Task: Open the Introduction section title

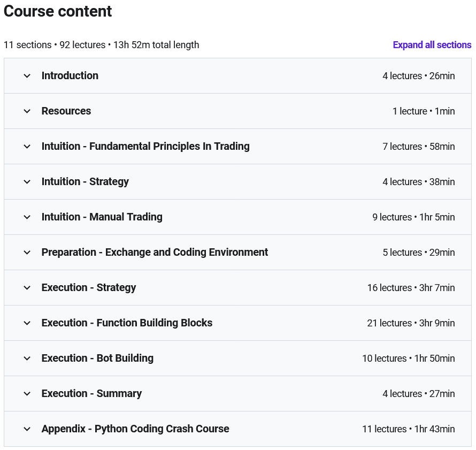Action: 70,76
